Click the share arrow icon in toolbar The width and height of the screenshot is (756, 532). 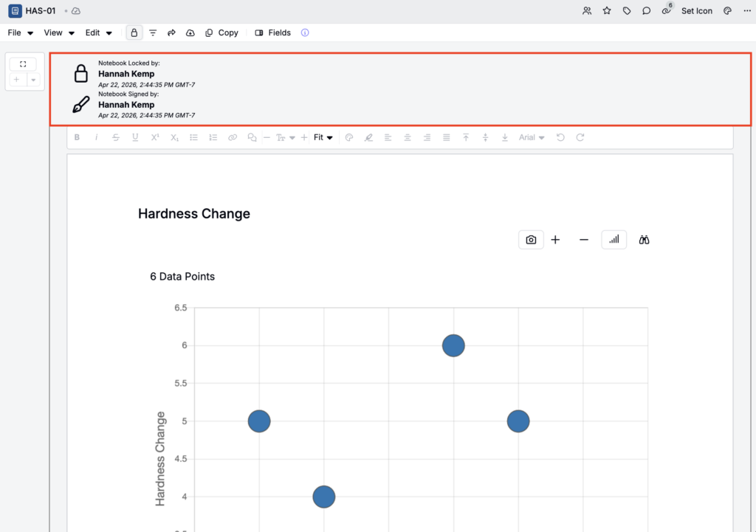click(x=172, y=32)
